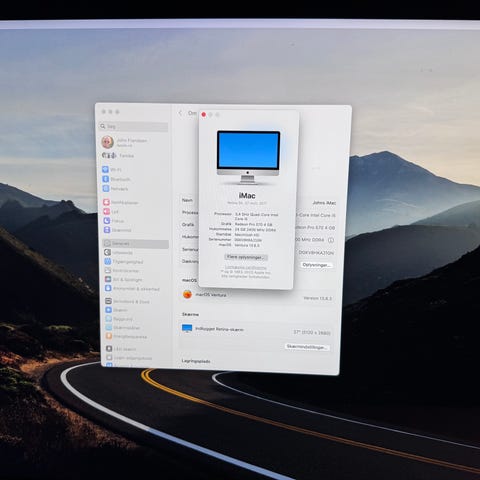Open Låst skærm settings

click(x=121, y=349)
